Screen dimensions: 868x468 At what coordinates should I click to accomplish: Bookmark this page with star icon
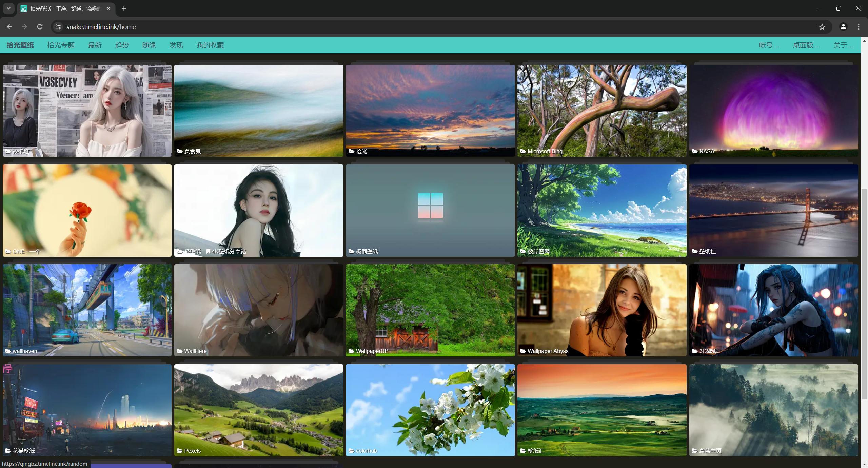(x=822, y=27)
